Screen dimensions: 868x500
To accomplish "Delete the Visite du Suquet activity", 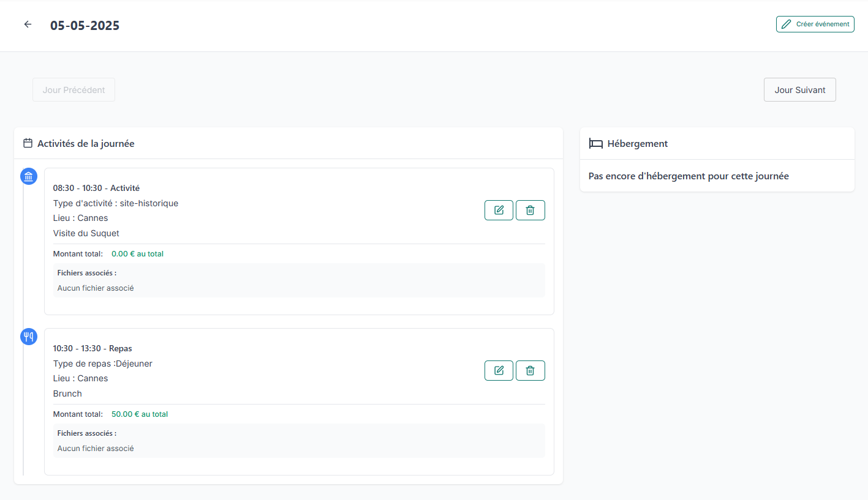I will (530, 210).
